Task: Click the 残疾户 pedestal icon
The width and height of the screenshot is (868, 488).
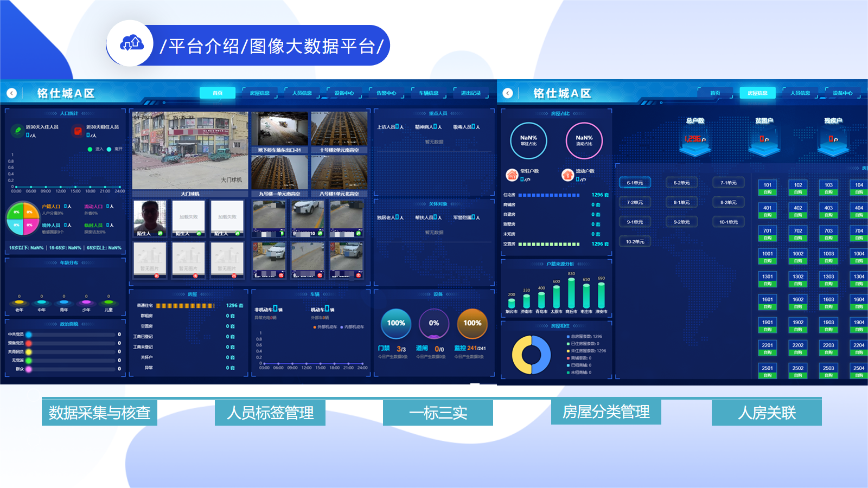Action: (x=833, y=143)
